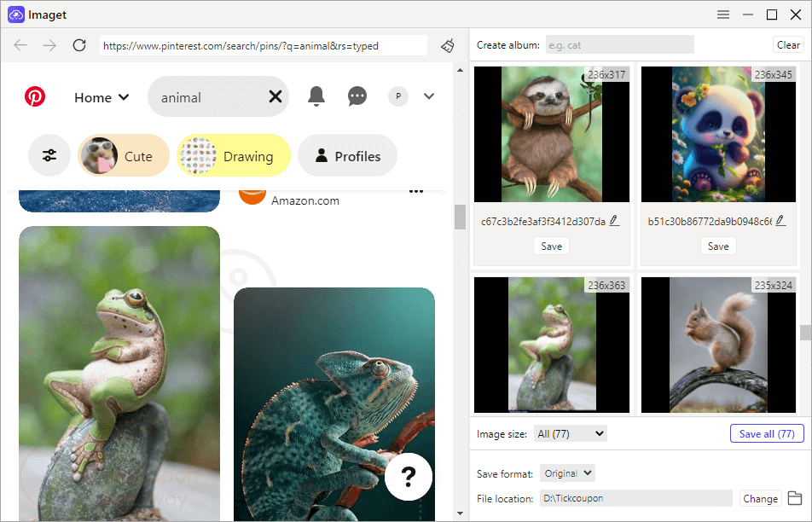Image resolution: width=812 pixels, height=522 pixels.
Task: Click the File location path field
Action: point(636,498)
